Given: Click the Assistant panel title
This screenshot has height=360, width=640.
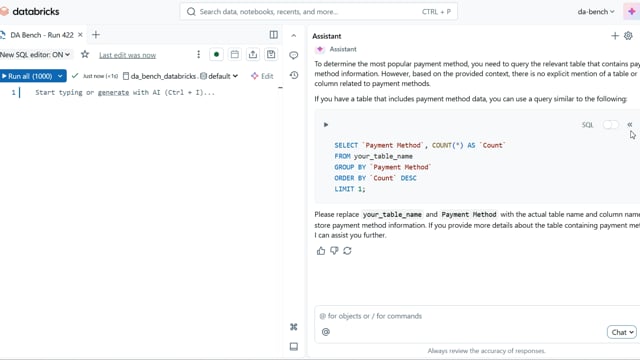Looking at the screenshot, I should 327,36.
